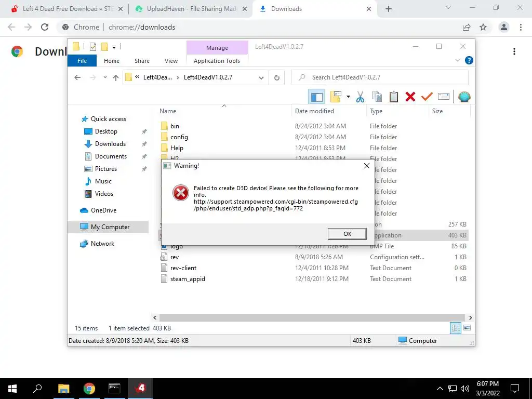Toggle the navigation pane toolbar button

pyautogui.click(x=316, y=97)
